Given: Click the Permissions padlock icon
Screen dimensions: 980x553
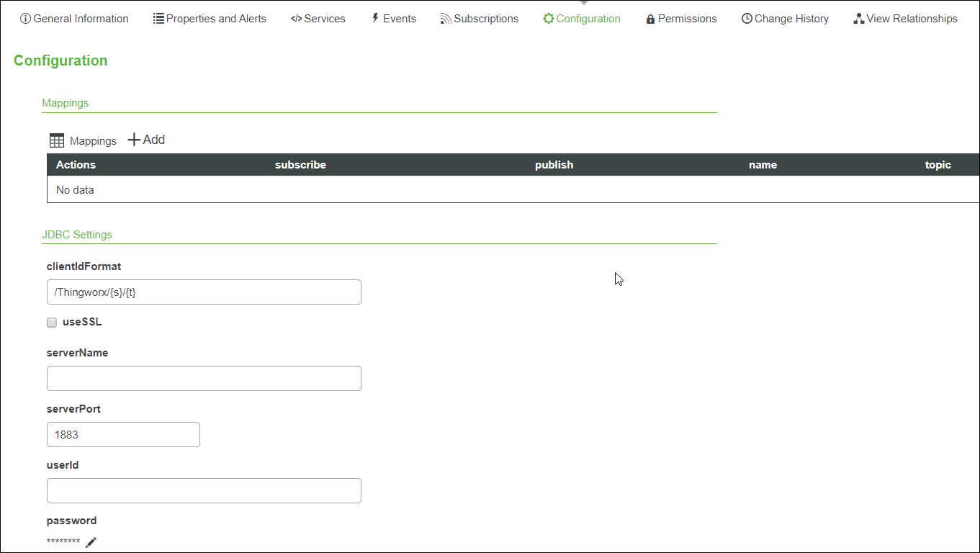Looking at the screenshot, I should coord(650,19).
